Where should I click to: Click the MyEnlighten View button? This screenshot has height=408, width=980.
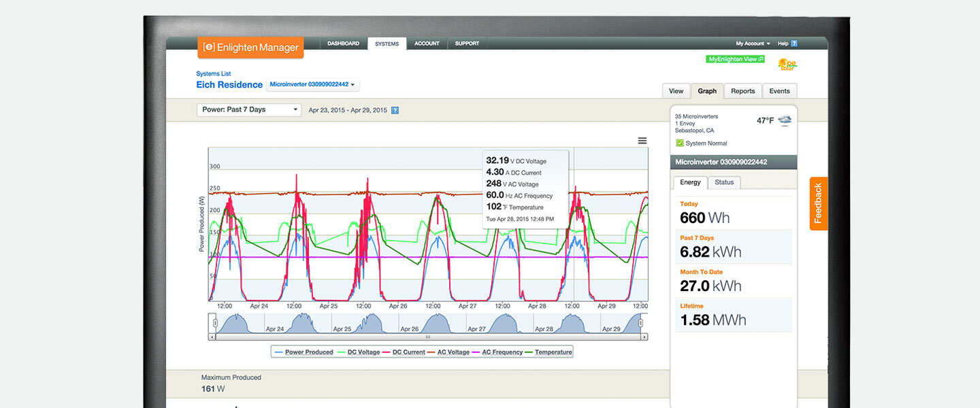coord(736,59)
